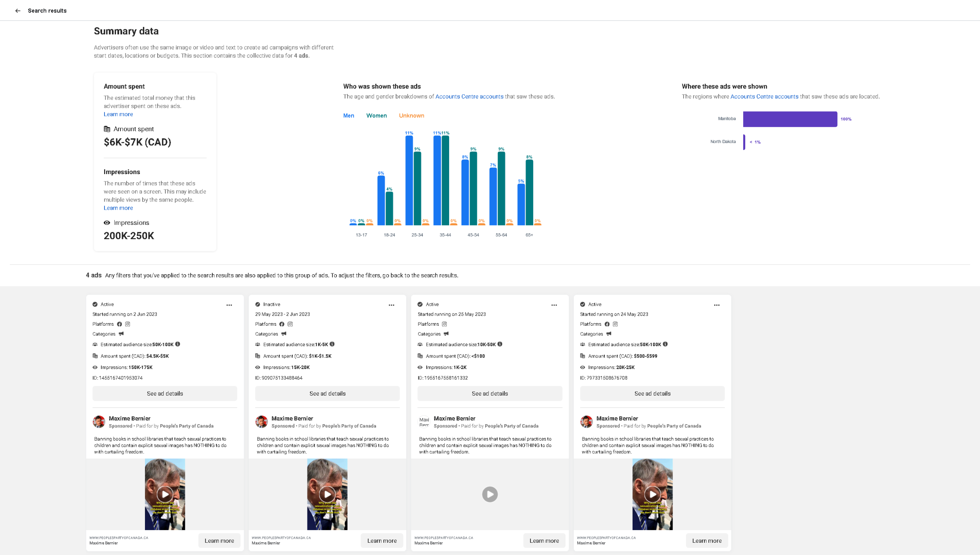Screen dimensions: 980x555
Task: Click the Facebook platform icon on the 2 Jun 2023 ad
Action: (120, 324)
